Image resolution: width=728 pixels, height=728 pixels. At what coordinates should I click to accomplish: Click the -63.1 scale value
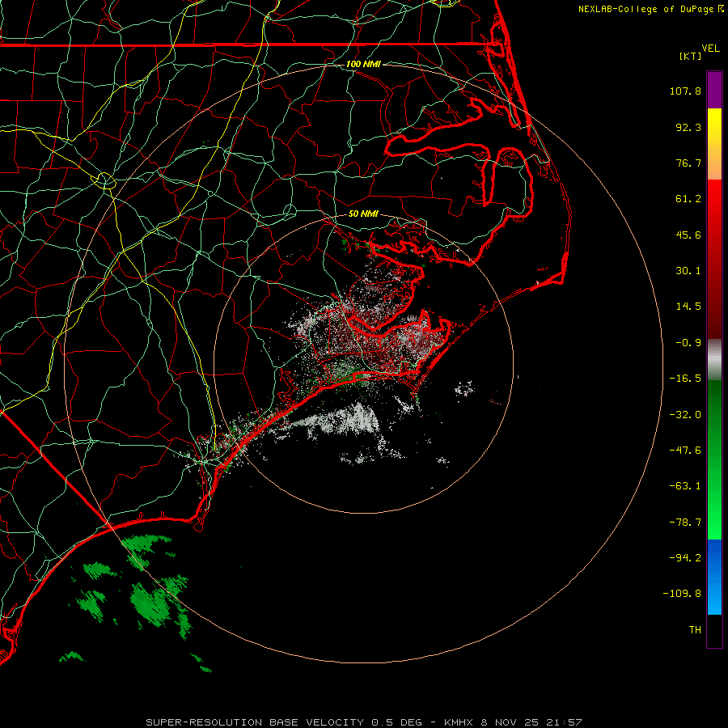[x=685, y=486]
